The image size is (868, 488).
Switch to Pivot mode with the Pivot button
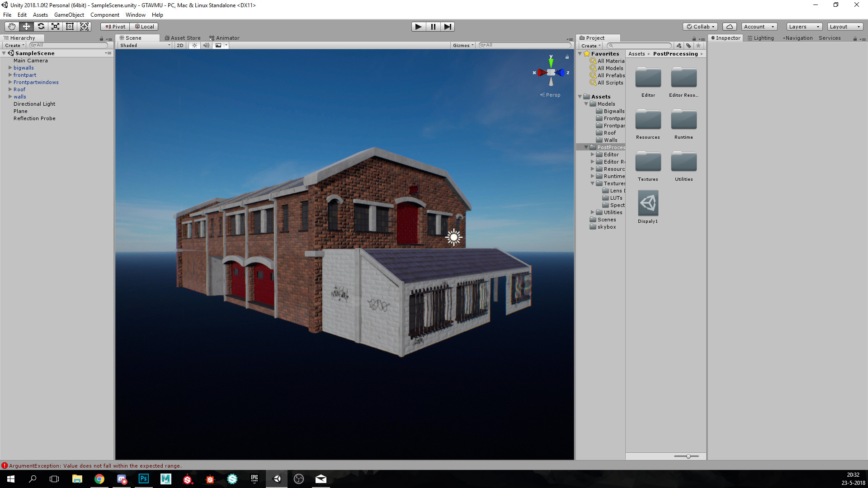(x=114, y=26)
